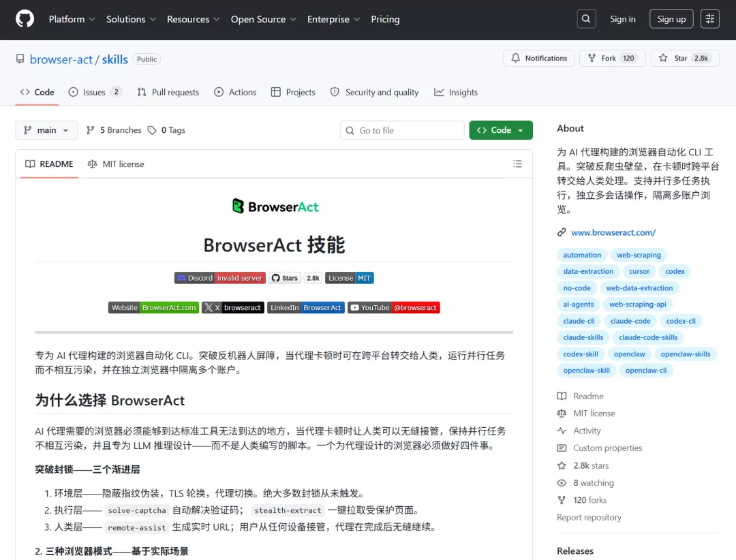View the 5 Branches link

[x=114, y=130]
